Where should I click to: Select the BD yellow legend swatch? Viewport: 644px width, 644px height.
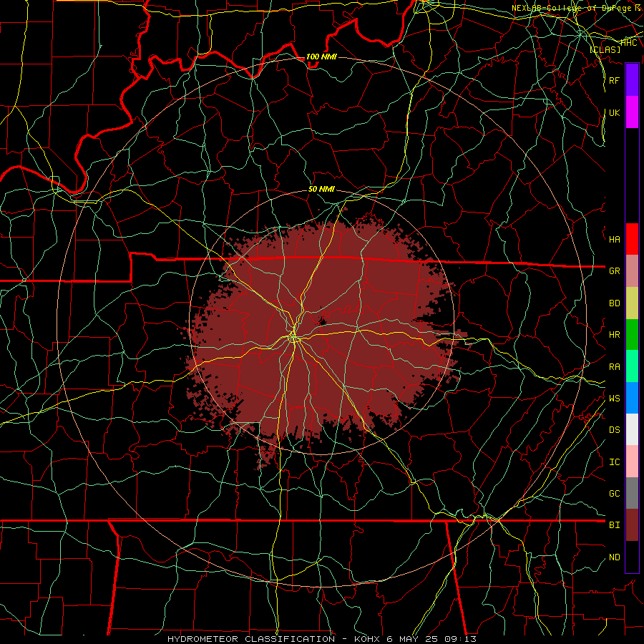click(x=632, y=303)
